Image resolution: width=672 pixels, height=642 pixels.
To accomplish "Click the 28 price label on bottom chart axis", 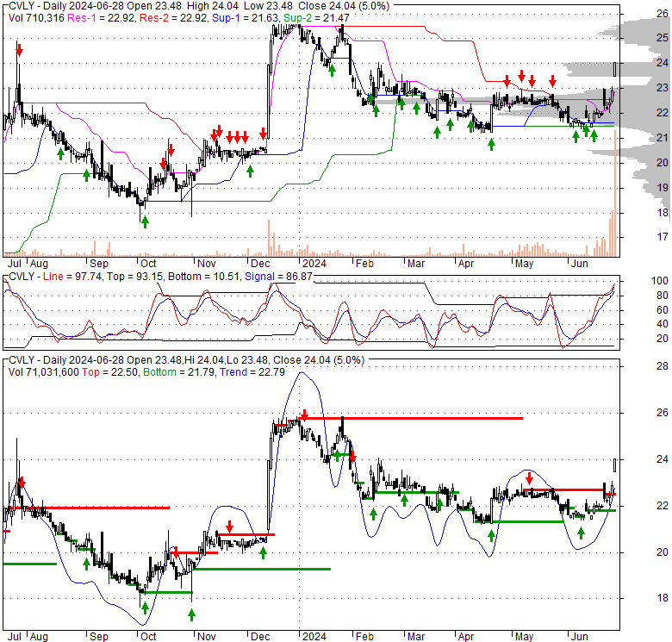I will (x=663, y=366).
